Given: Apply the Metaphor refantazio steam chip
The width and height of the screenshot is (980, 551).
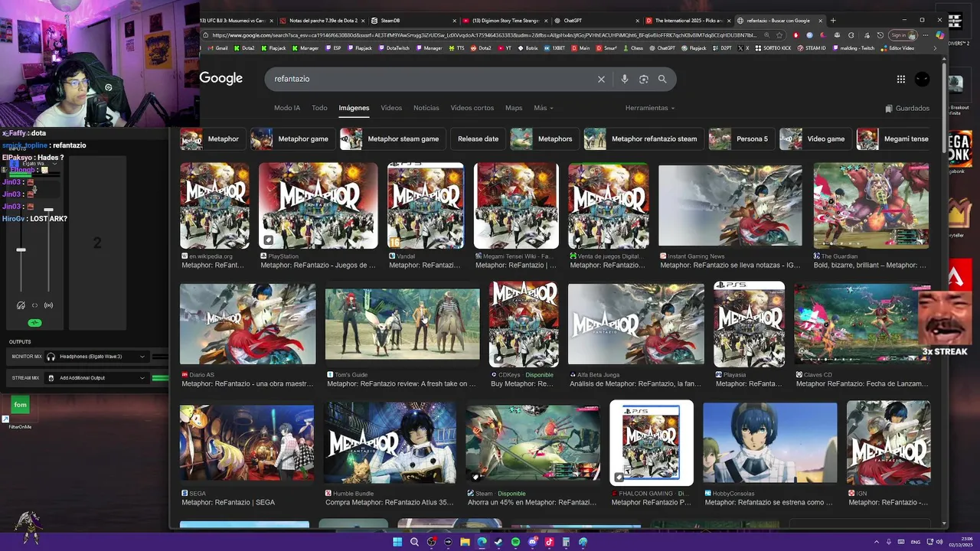Looking at the screenshot, I should [643, 139].
